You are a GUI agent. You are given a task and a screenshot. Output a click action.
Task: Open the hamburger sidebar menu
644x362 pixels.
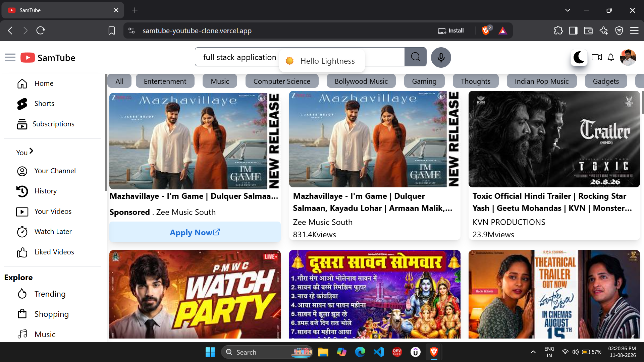pyautogui.click(x=10, y=58)
